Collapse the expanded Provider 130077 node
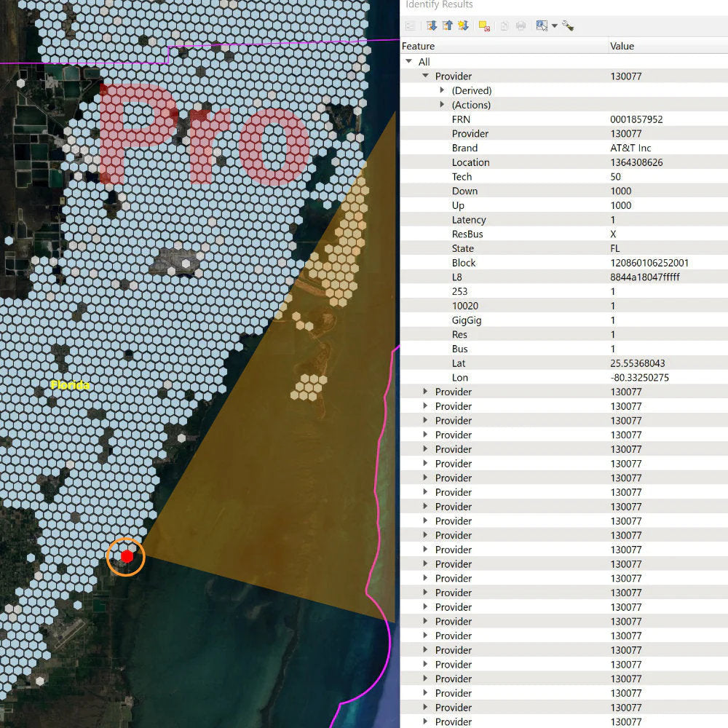728x728 pixels. pyautogui.click(x=426, y=76)
